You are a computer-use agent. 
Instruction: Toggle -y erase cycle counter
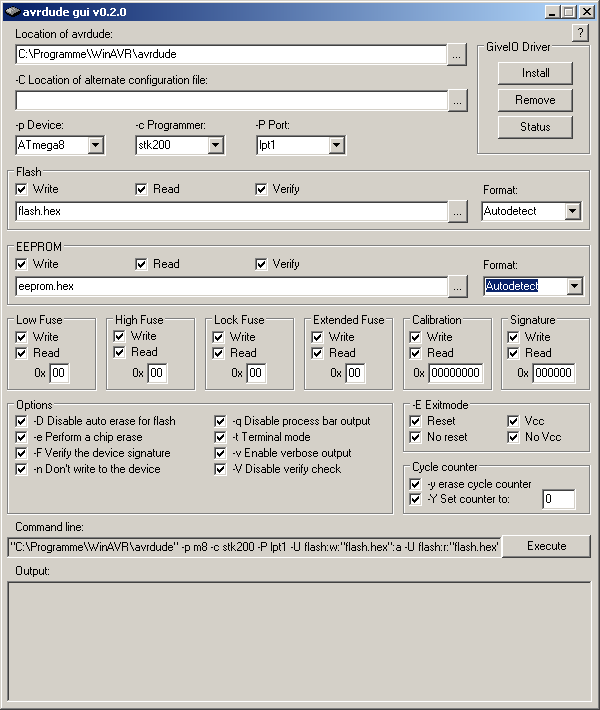(415, 484)
